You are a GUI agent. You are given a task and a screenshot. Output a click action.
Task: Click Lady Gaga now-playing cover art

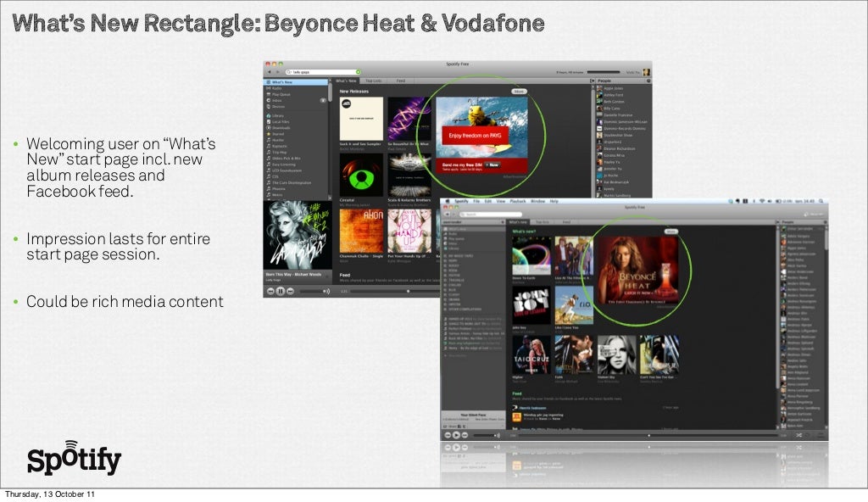click(x=298, y=235)
